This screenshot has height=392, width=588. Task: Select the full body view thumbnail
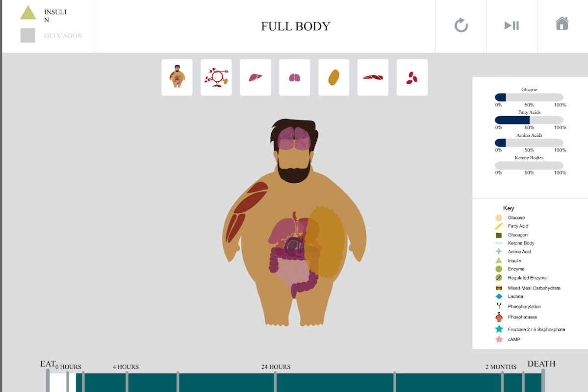[x=177, y=77]
